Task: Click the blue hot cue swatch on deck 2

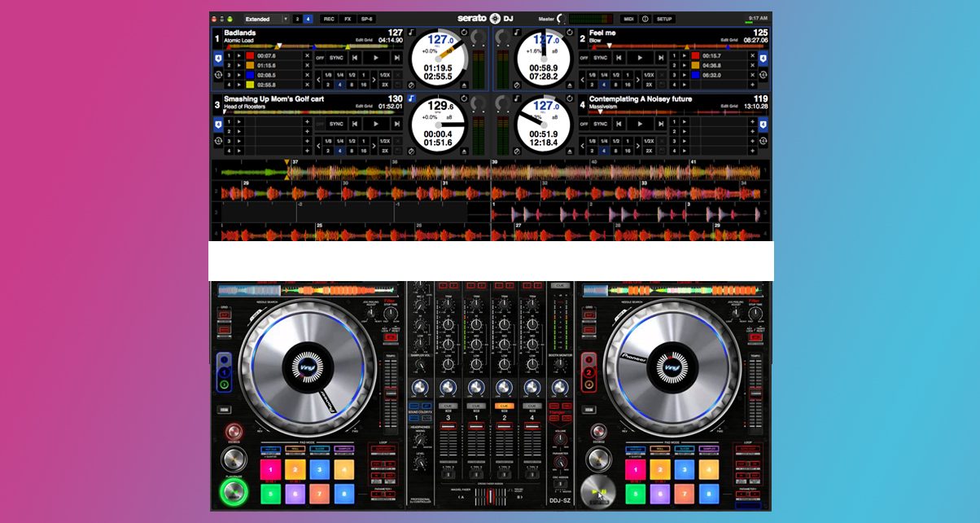Action: click(x=694, y=74)
